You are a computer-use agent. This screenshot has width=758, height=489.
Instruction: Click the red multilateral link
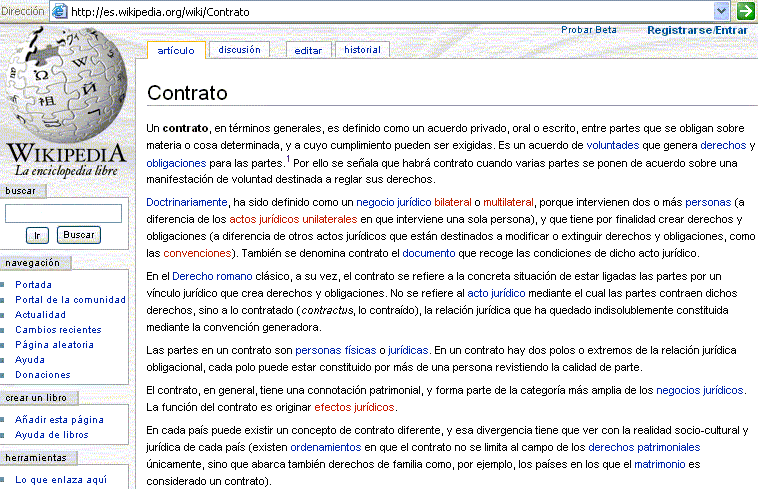[508, 202]
